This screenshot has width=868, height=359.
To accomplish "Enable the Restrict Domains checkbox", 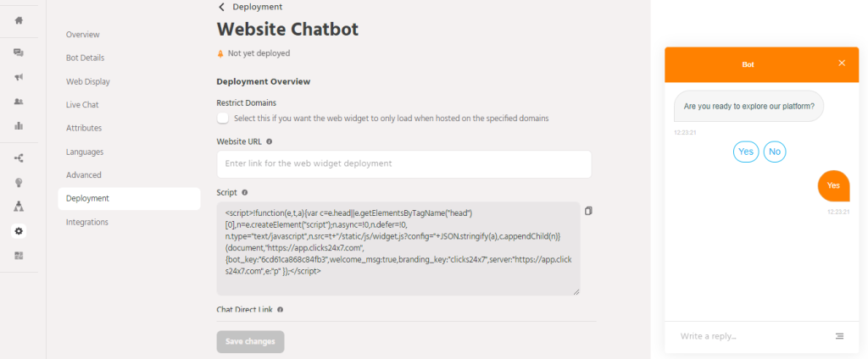I will tap(223, 119).
